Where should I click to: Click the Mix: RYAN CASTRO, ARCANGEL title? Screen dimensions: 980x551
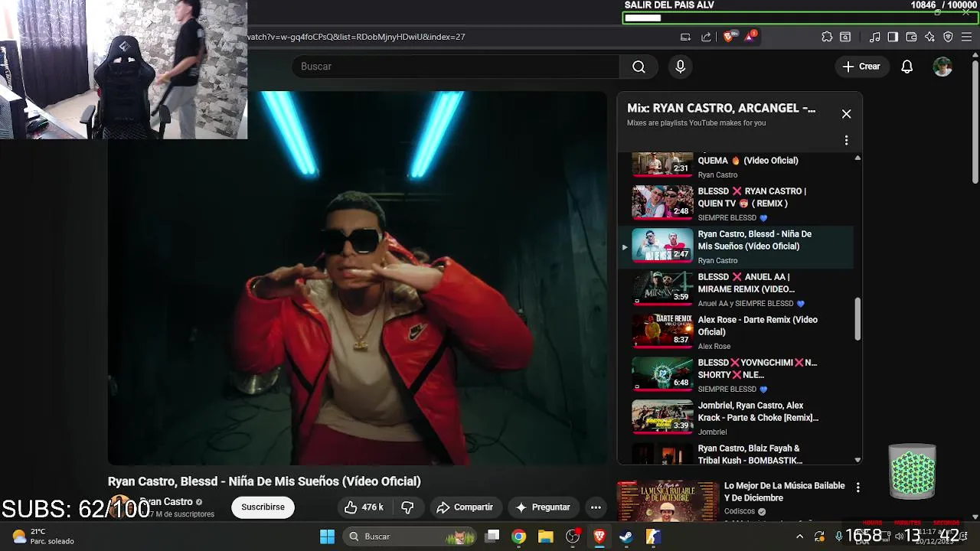coord(721,108)
